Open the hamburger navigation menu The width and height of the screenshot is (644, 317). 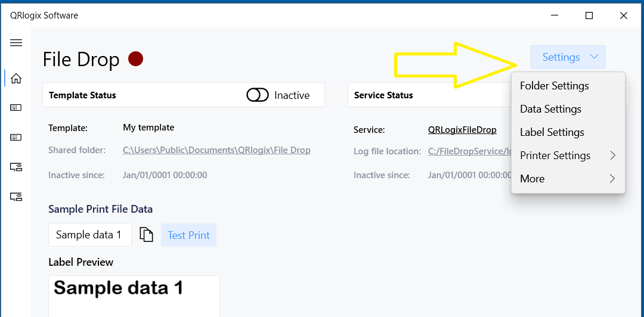(16, 43)
